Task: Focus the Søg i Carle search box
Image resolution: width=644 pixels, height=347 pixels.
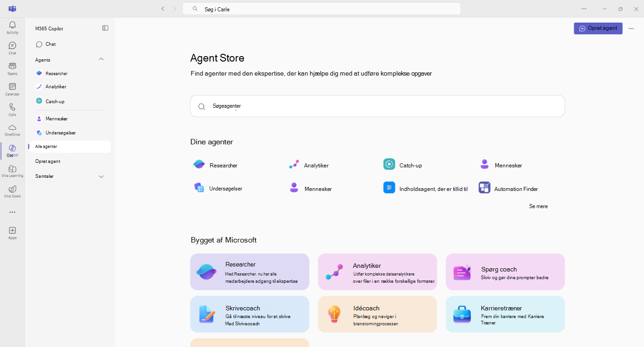Action: click(321, 9)
